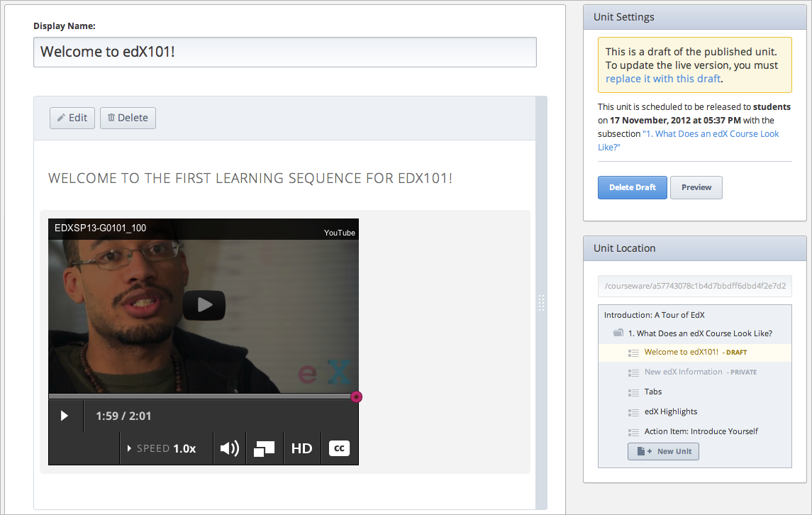This screenshot has height=515, width=812.
Task: Click the Display Name text field
Action: (284, 52)
